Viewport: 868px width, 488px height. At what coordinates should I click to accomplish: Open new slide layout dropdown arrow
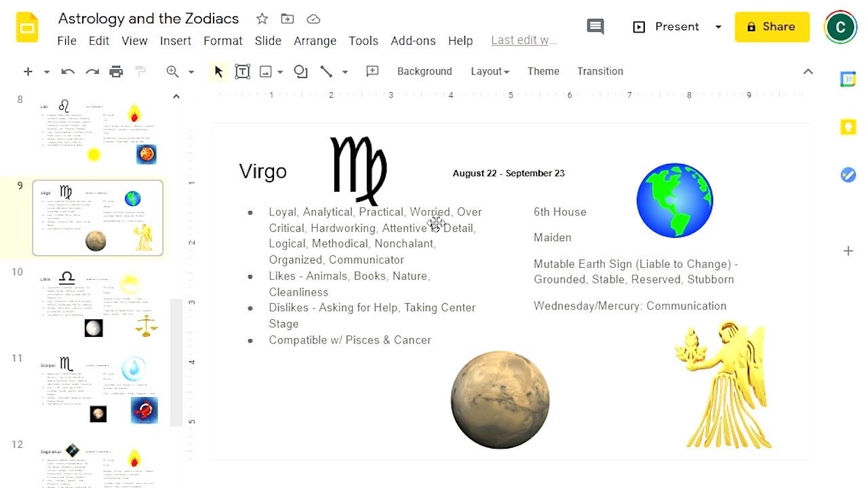pos(47,71)
